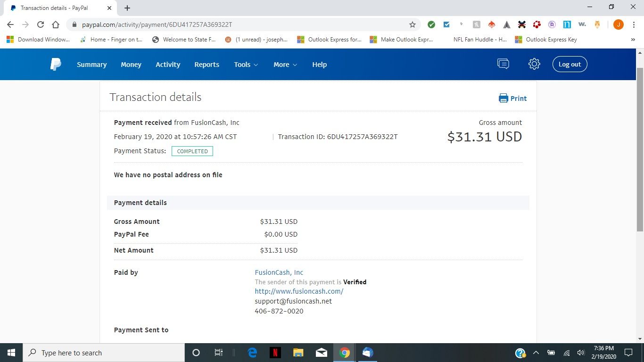Click the Type here to search box
This screenshot has width=644, height=362.
point(104,353)
